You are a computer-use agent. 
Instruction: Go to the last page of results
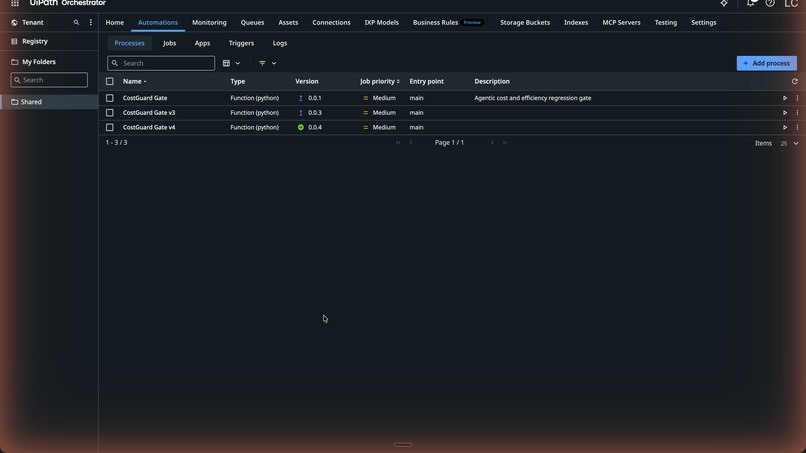[x=505, y=142]
